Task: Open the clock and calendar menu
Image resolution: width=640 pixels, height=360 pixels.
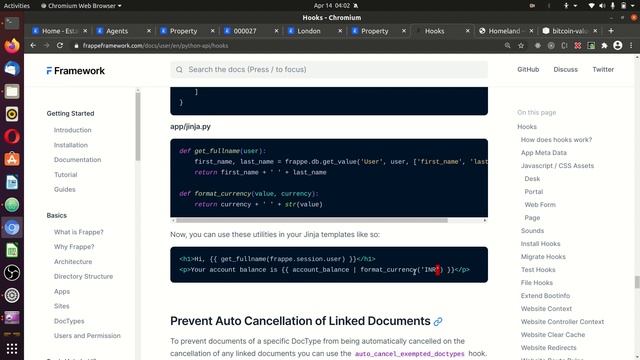Action: tap(332, 6)
